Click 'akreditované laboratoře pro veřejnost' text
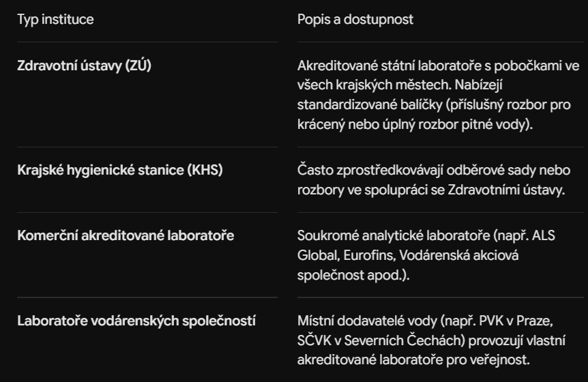The width and height of the screenshot is (588, 382). coord(413,360)
